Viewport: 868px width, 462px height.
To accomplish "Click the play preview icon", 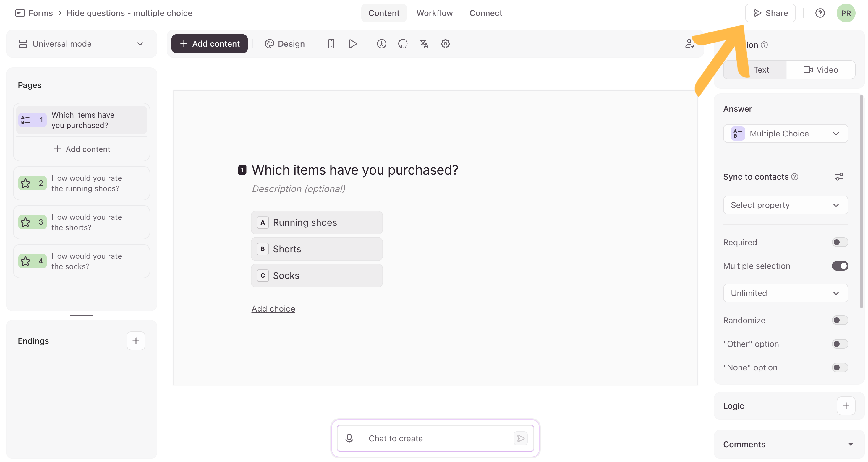I will point(352,44).
